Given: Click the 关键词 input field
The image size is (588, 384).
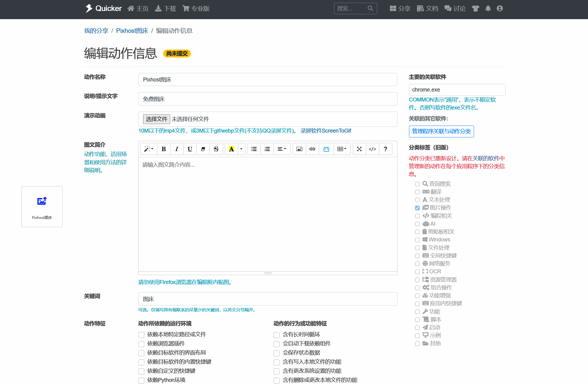Looking at the screenshot, I should click(x=267, y=299).
